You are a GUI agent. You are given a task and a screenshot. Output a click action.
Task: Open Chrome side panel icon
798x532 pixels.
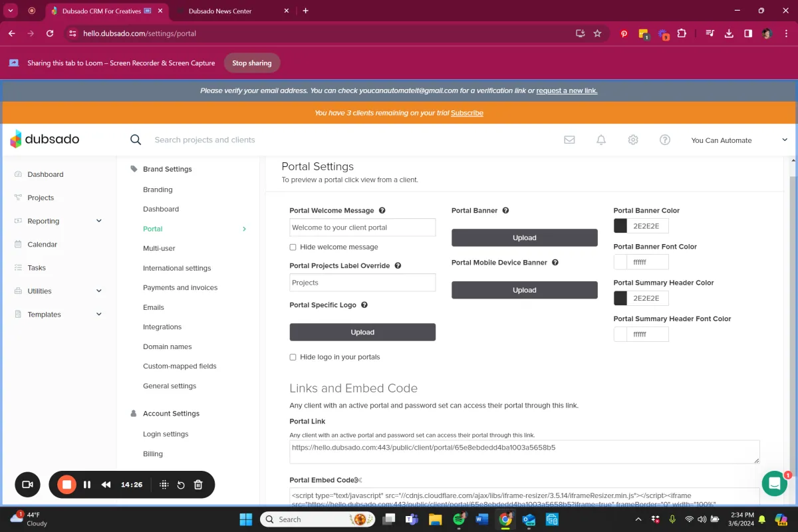pyautogui.click(x=748, y=33)
